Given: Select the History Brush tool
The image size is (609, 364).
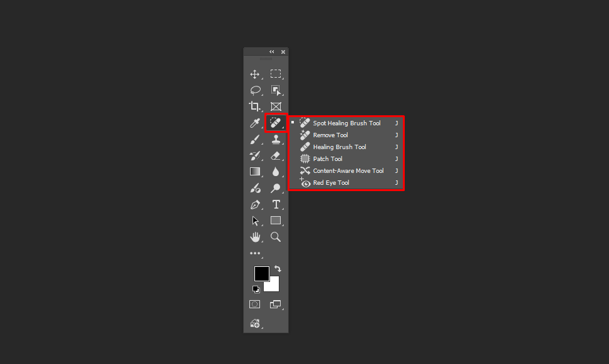Looking at the screenshot, I should pos(255,156).
